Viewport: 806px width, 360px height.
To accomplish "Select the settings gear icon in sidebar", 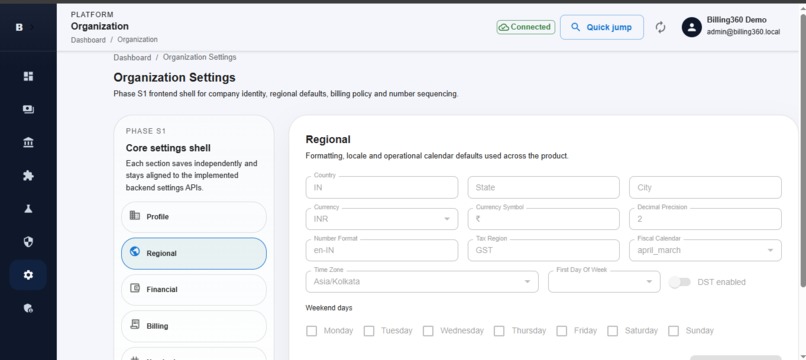I will pyautogui.click(x=28, y=275).
